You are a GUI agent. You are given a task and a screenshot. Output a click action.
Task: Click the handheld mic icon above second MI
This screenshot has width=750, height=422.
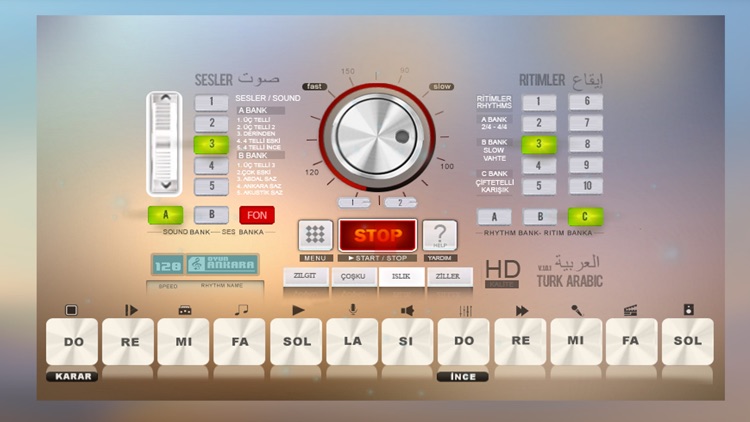tap(577, 310)
